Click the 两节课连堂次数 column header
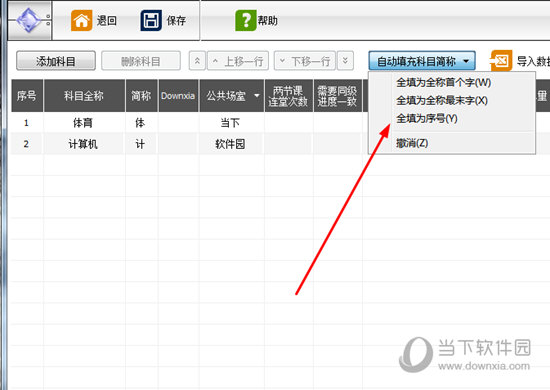The image size is (550, 390). [x=288, y=96]
